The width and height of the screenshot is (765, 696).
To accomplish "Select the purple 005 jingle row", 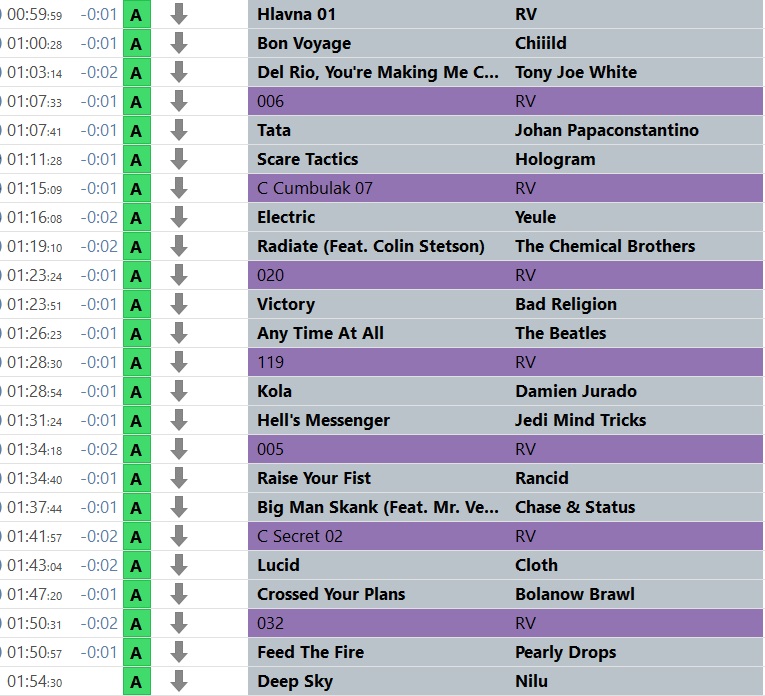I will (x=505, y=450).
